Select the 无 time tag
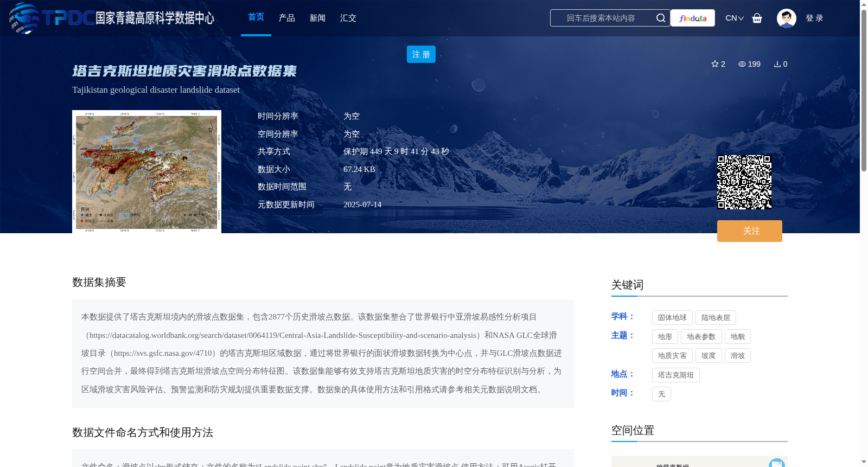The height and width of the screenshot is (467, 868). point(661,394)
